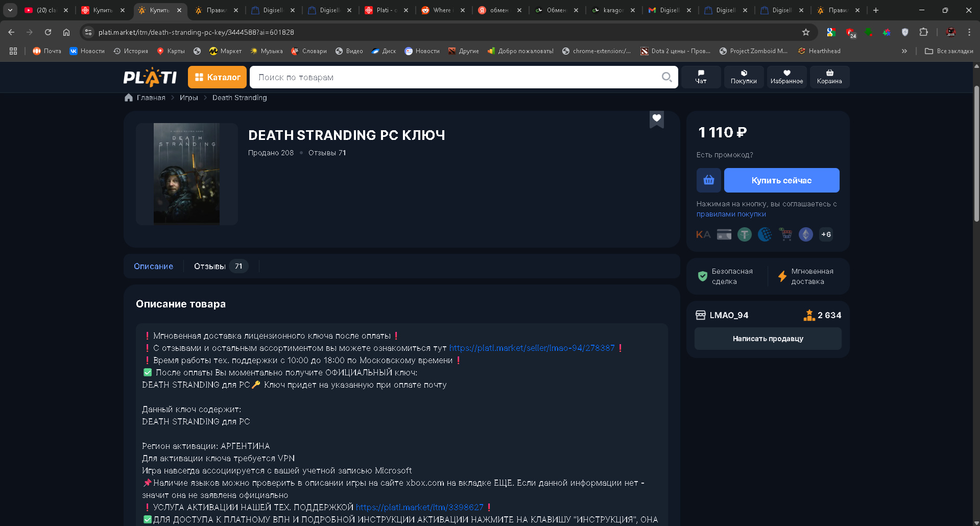Open the Hearthhead bookmark
The height and width of the screenshot is (526, 980).
click(x=819, y=51)
